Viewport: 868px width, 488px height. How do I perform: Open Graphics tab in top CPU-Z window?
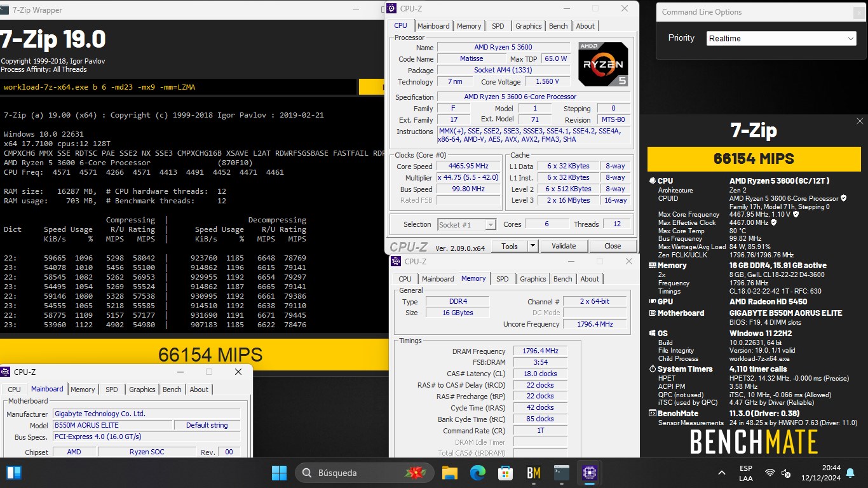529,26
